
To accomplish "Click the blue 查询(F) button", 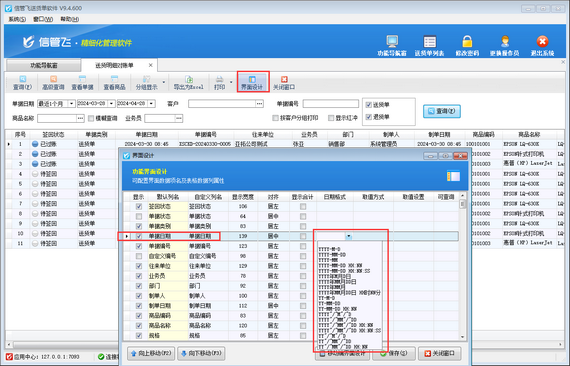I will (x=442, y=111).
